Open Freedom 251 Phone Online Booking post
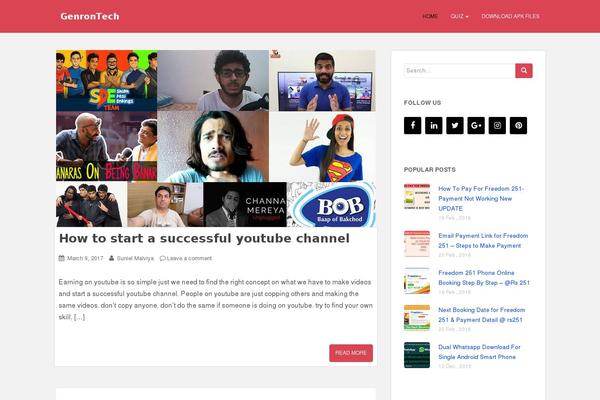The height and width of the screenshot is (400, 600). [484, 278]
